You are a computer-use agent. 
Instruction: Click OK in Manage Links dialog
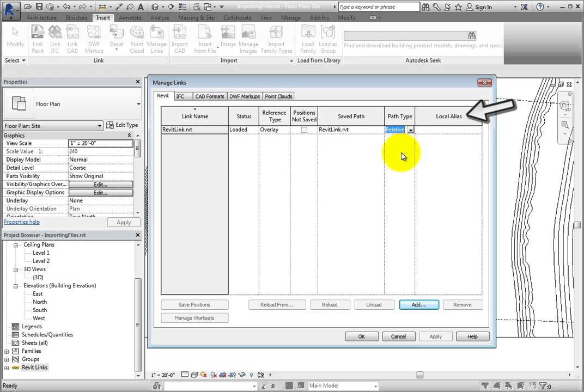click(362, 336)
